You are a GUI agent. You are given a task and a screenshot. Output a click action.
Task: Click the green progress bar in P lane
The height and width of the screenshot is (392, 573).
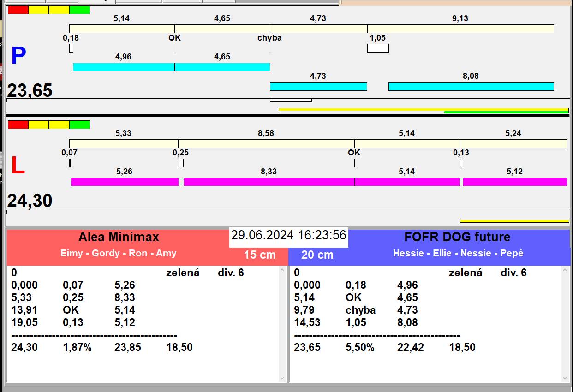[506, 112]
